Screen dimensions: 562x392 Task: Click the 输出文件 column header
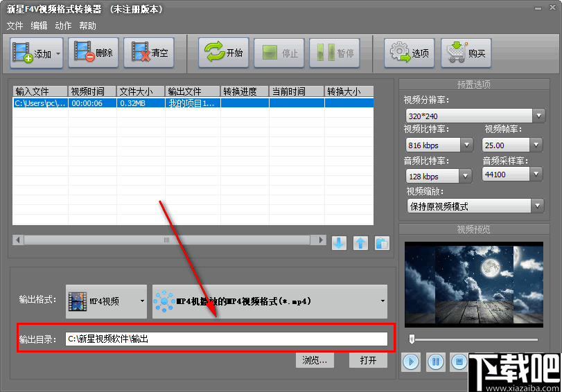tap(193, 91)
